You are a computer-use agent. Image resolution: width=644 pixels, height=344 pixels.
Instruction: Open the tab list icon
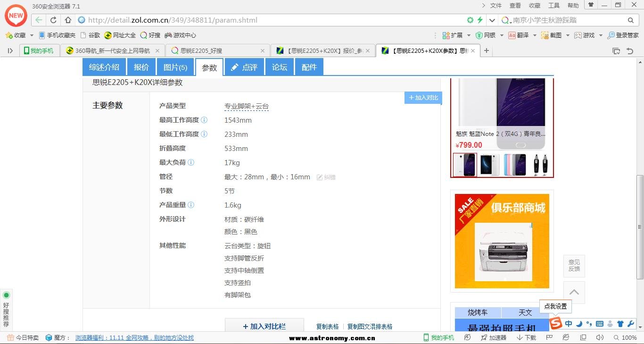(x=616, y=51)
